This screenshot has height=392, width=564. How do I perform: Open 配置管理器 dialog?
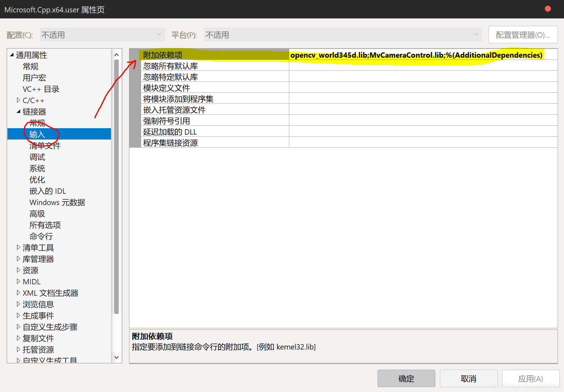[523, 35]
